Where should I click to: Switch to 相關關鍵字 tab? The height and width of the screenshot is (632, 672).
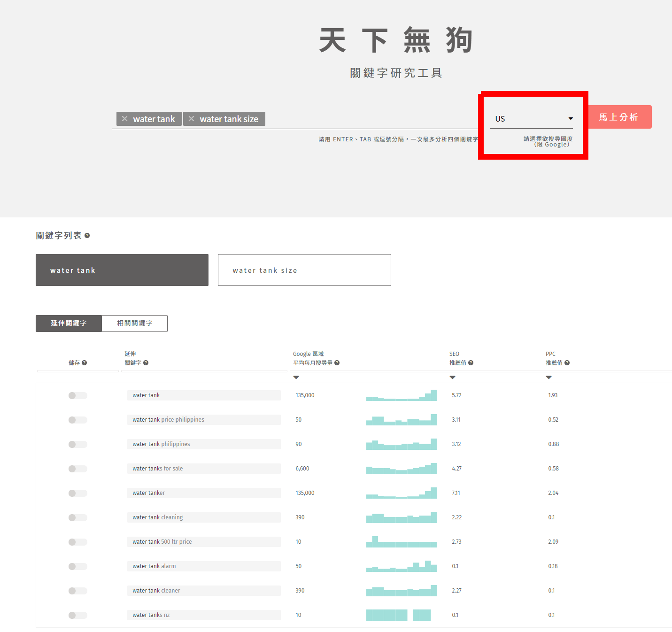coord(134,323)
